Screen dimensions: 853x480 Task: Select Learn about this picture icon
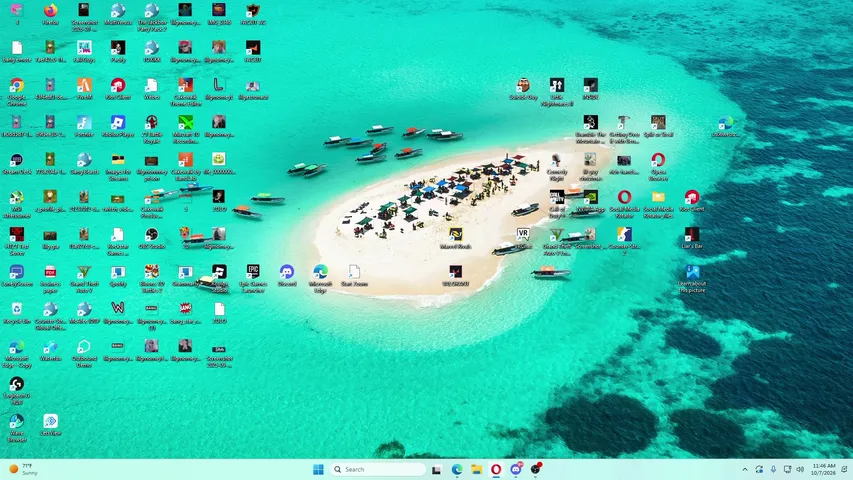[692, 279]
